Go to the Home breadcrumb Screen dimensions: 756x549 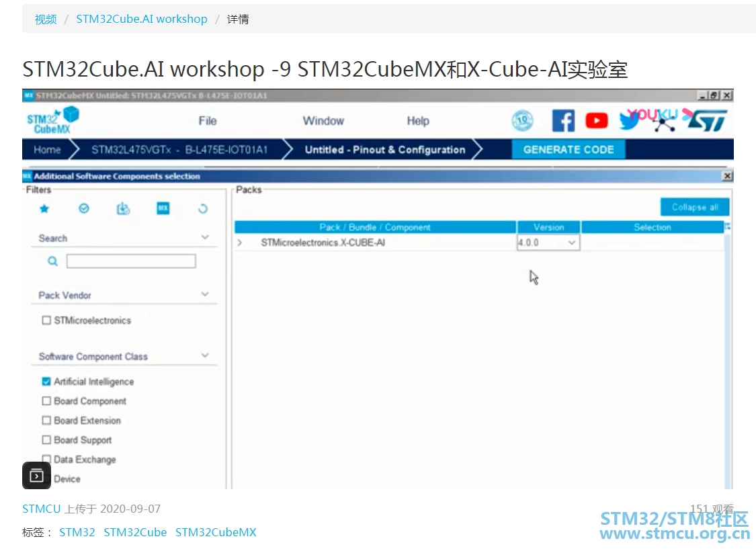click(47, 150)
